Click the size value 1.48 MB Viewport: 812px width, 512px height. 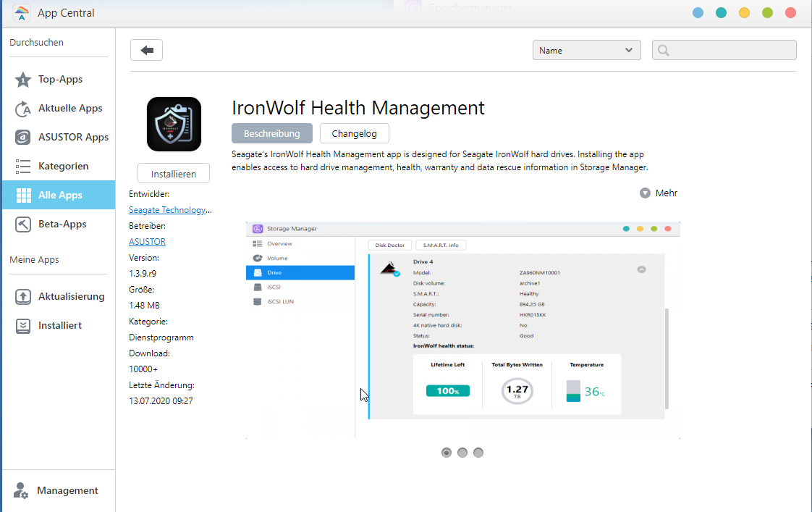coord(145,305)
